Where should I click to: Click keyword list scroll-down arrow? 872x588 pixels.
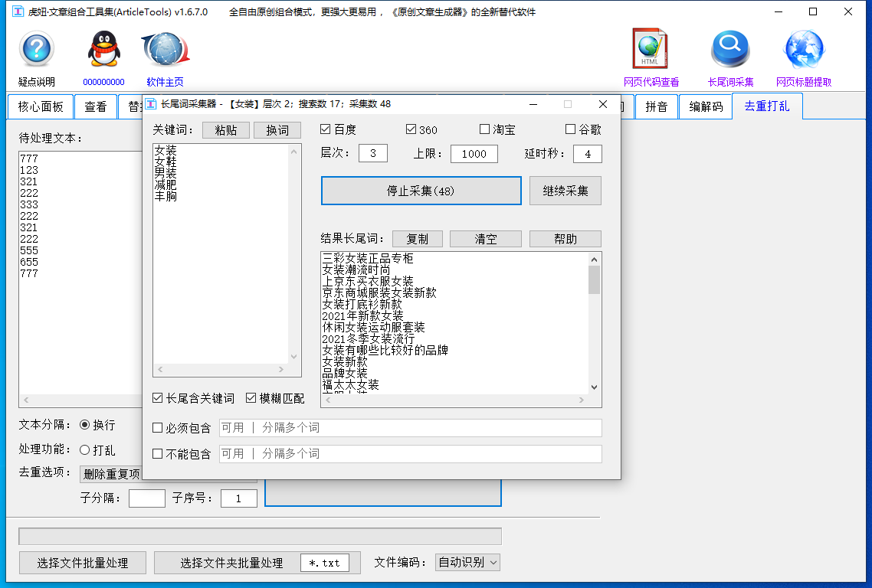pyautogui.click(x=293, y=357)
